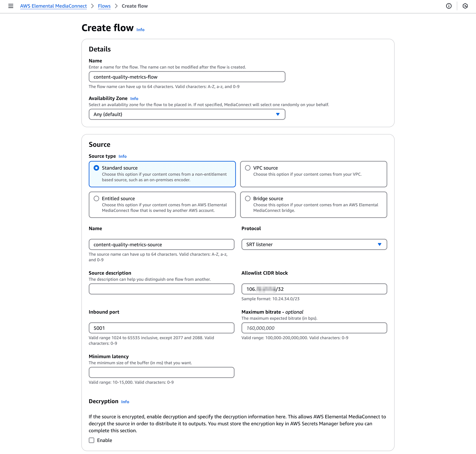Click the Entitled source radio button
This screenshot has height=454, width=476.
click(96, 198)
